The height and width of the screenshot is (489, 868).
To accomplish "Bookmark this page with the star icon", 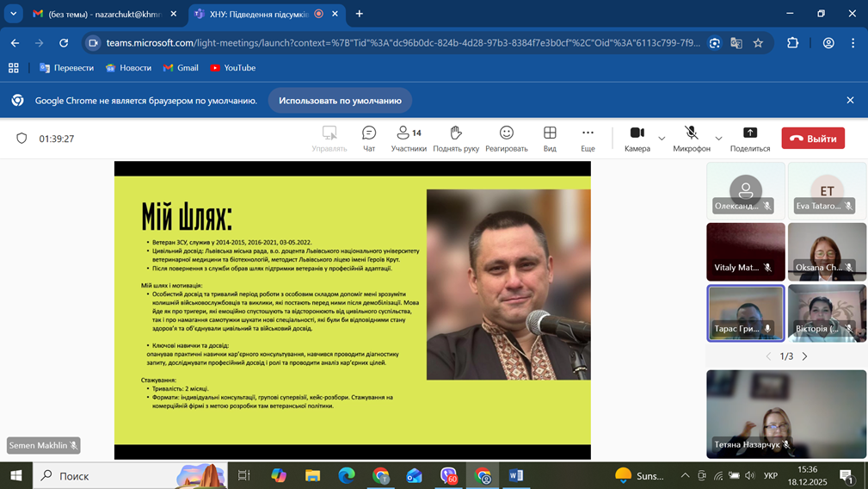I will click(x=758, y=43).
